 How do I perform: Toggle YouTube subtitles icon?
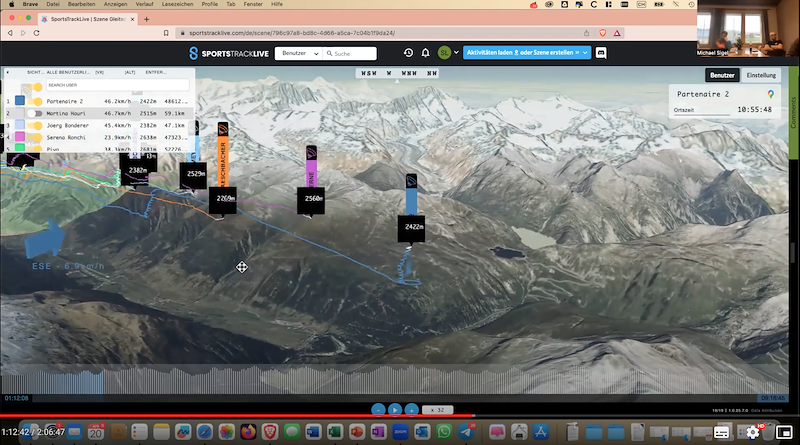coord(721,433)
